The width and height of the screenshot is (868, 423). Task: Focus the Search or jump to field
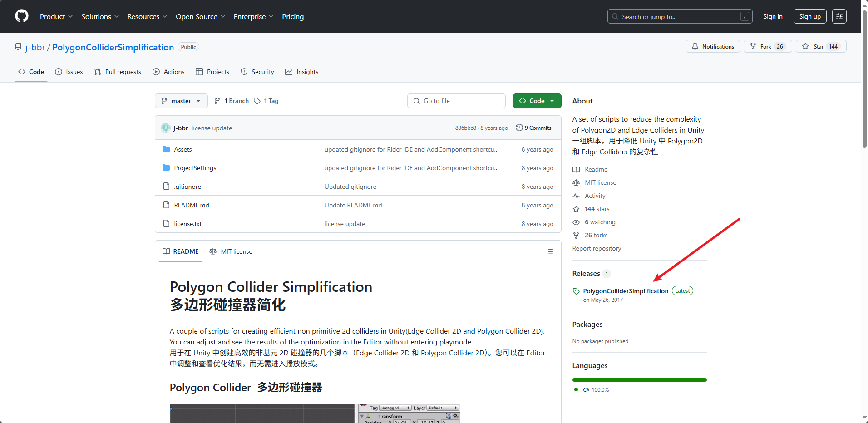pos(680,16)
